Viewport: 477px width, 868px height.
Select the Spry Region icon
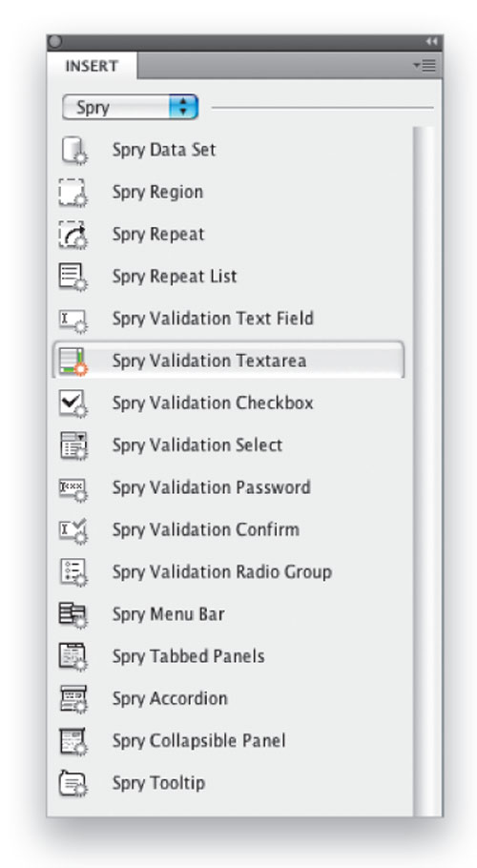pyautogui.click(x=73, y=192)
